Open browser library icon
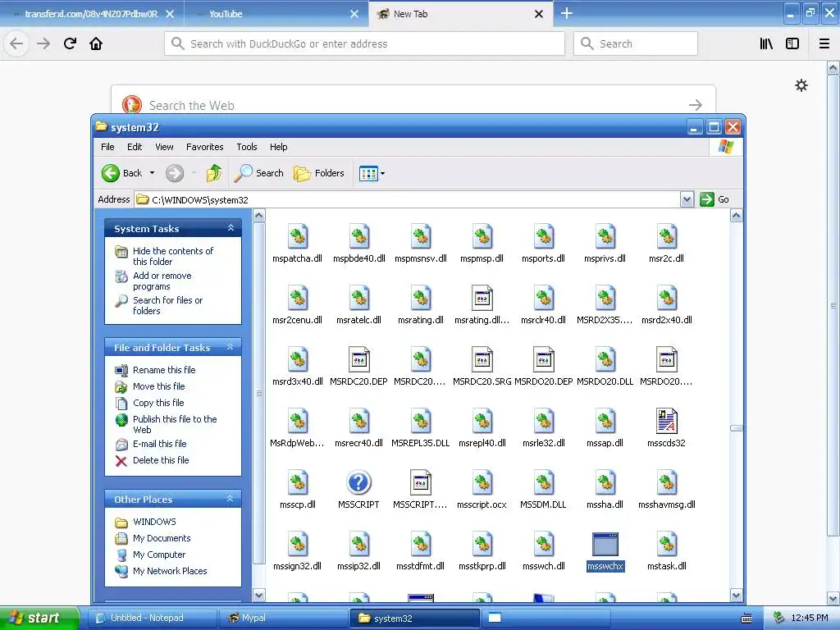The image size is (840, 630). click(x=767, y=43)
